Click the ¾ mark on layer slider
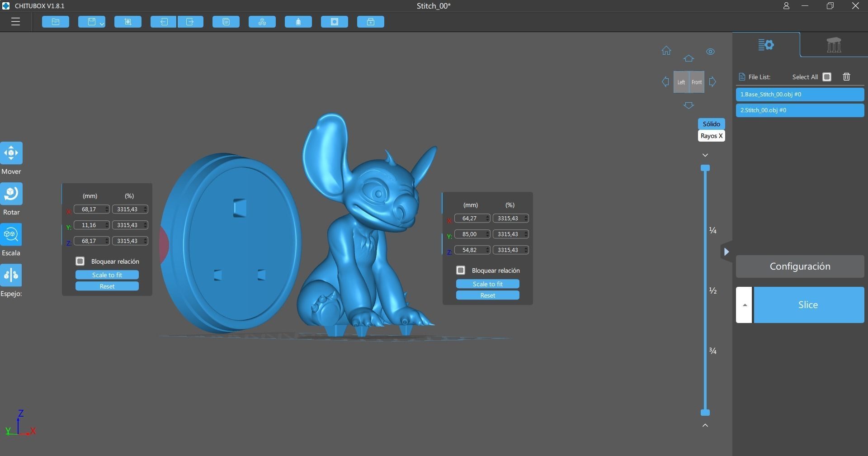Screen dimensions: 868x456 pyautogui.click(x=713, y=351)
